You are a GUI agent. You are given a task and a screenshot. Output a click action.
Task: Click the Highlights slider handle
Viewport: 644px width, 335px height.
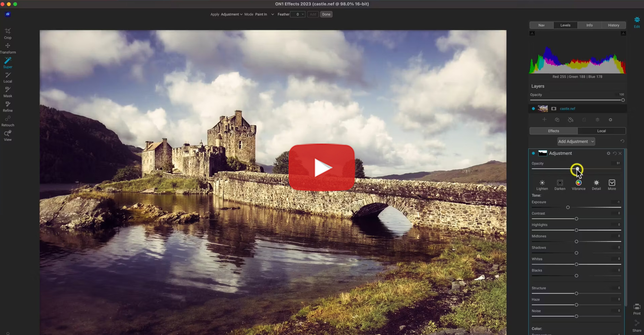tap(576, 230)
